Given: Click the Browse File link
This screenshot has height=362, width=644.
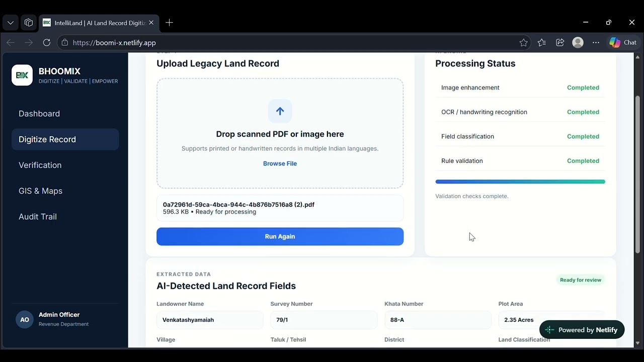Looking at the screenshot, I should 280,163.
